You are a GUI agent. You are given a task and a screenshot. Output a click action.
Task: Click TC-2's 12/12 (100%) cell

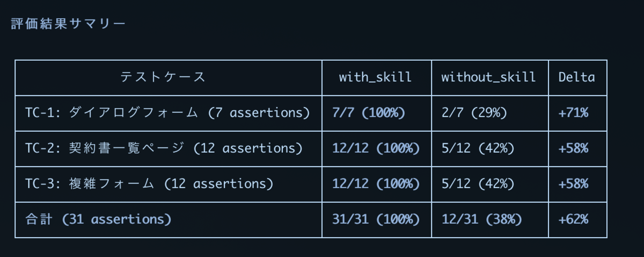(x=376, y=148)
